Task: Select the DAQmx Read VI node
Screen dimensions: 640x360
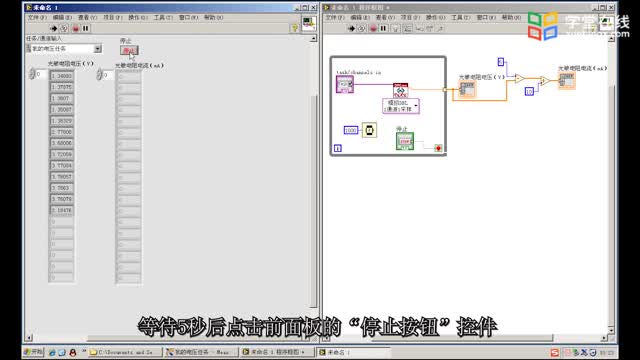Action: [400, 90]
